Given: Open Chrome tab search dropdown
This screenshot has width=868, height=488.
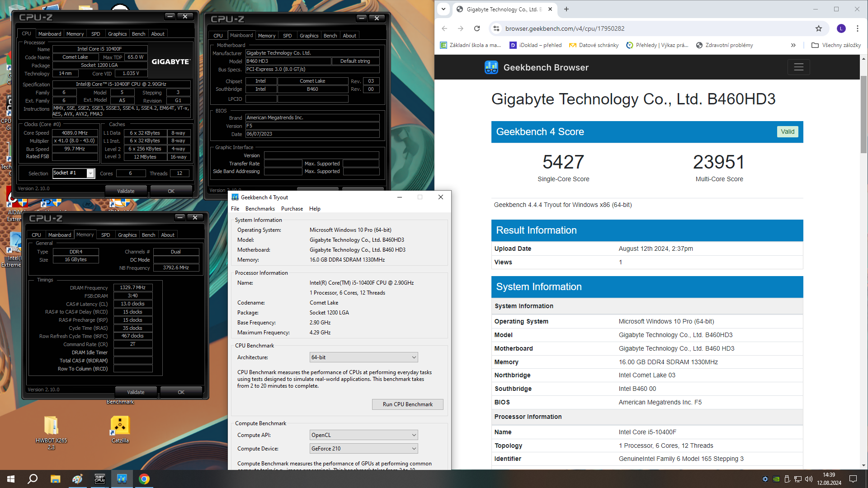Looking at the screenshot, I should 443,9.
